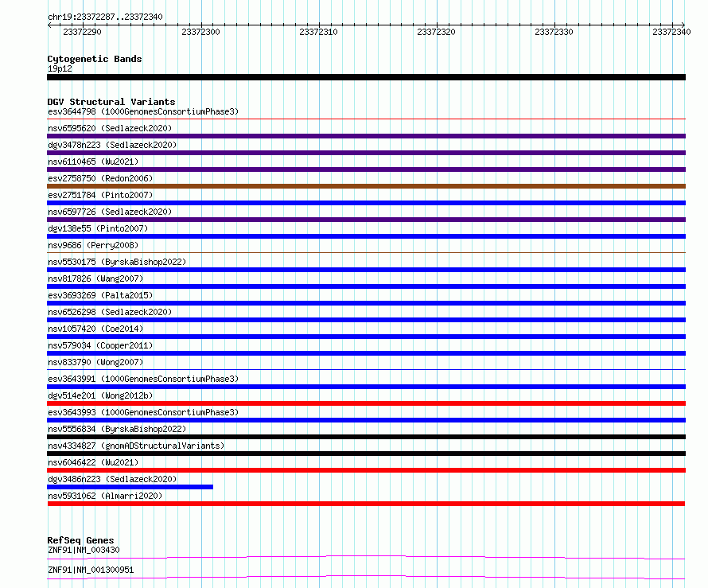Open variant nsv6595620 (Sedlazeck2020)

(x=110, y=128)
